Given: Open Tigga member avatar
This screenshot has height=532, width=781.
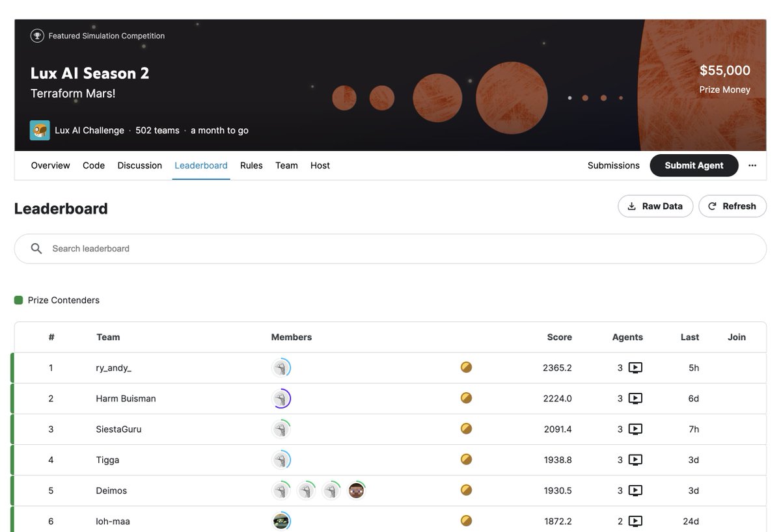Looking at the screenshot, I should point(281,460).
